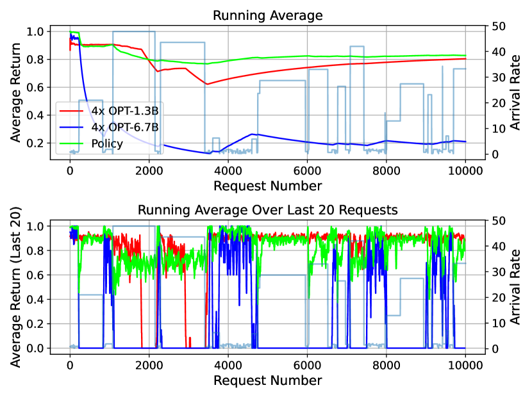Viewport: 532px width, 399px height.
Task: Click the 4000 x-axis tick of the Running Average chart
Action: (x=228, y=170)
